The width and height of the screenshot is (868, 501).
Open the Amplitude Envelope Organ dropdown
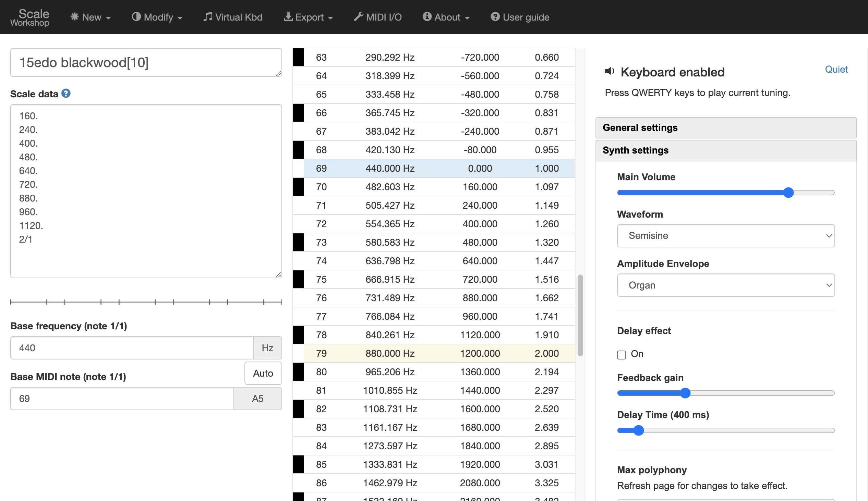point(725,285)
